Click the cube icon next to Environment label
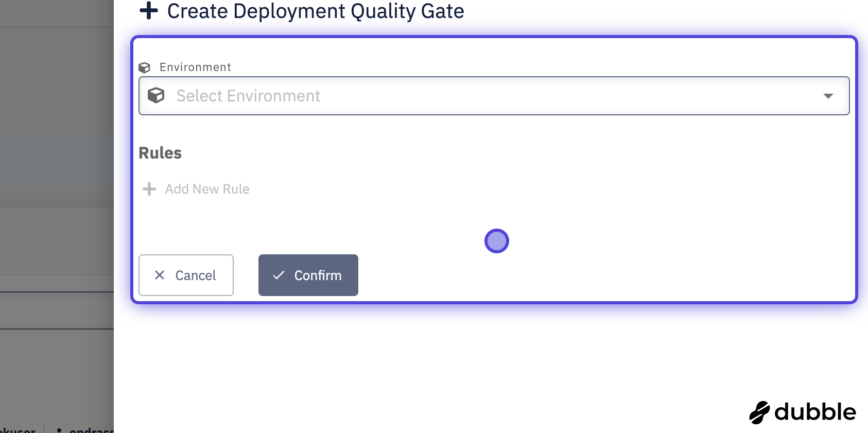Screen dimensions: 868x433 coord(145,67)
